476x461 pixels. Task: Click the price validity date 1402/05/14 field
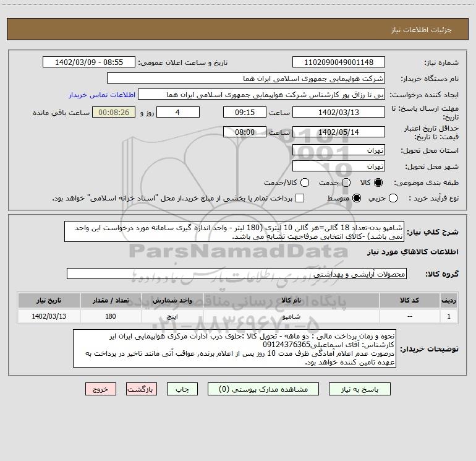pyautogui.click(x=339, y=132)
